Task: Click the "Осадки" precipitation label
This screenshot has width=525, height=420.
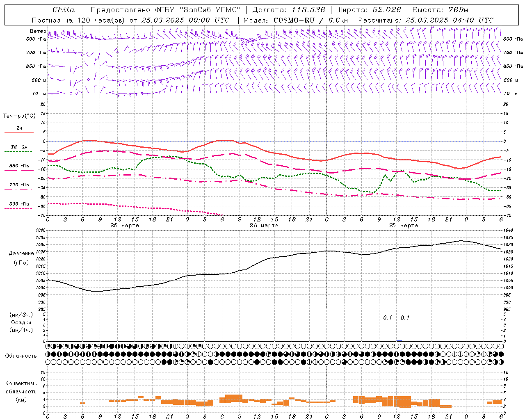Action: tap(21, 322)
